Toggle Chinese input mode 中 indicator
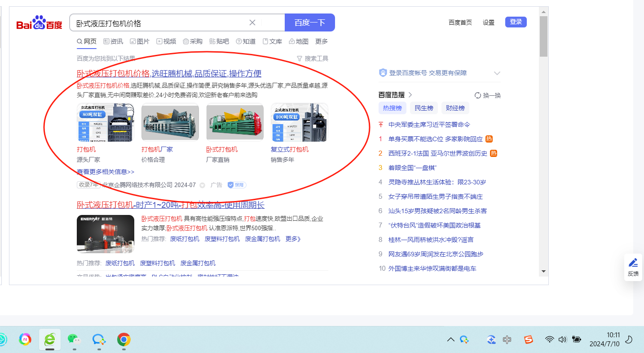 pyautogui.click(x=507, y=340)
